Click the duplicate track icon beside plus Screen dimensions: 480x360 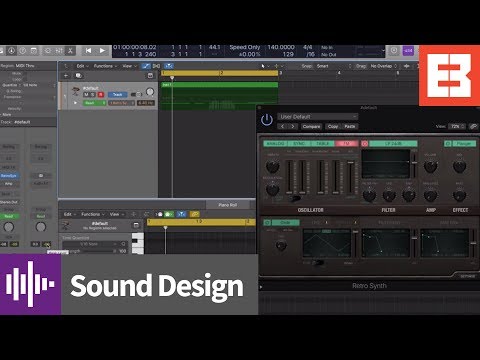[x=79, y=76]
